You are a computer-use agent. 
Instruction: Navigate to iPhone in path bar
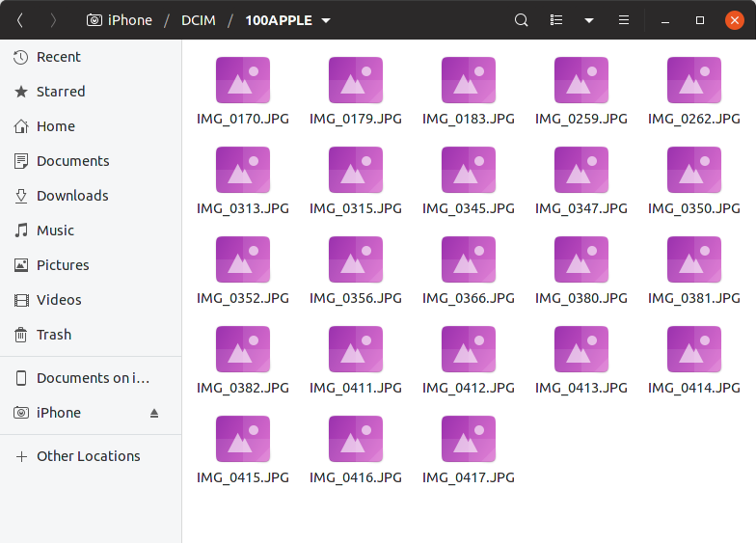120,20
